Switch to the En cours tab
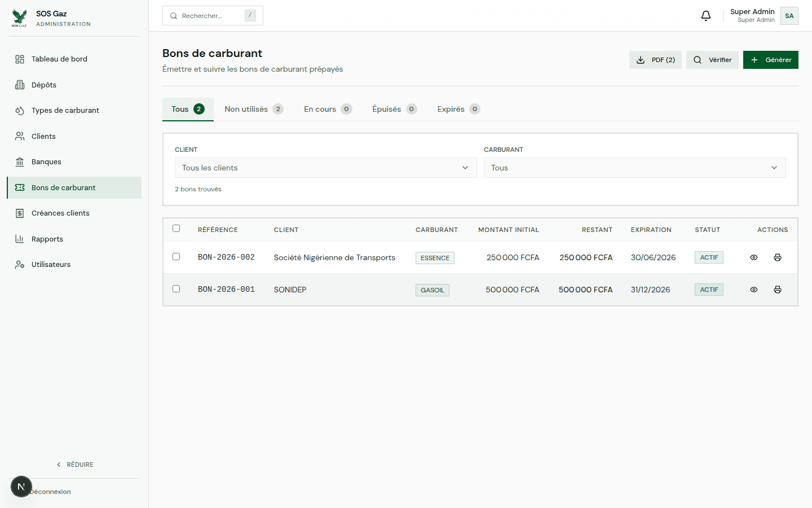The width and height of the screenshot is (812, 508). [328, 109]
